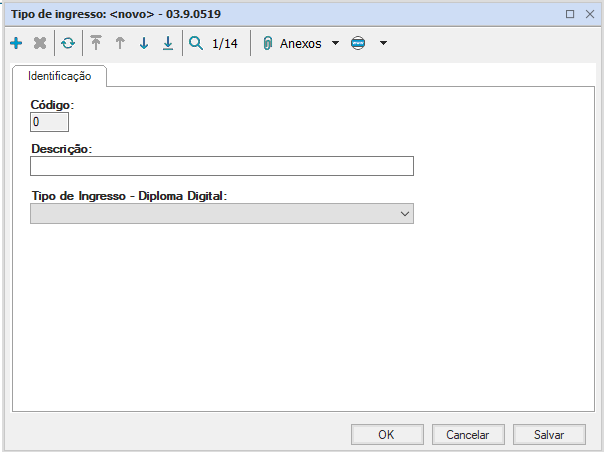Click the blue plus add record icon
This screenshot has height=452, width=604.
pos(16,44)
